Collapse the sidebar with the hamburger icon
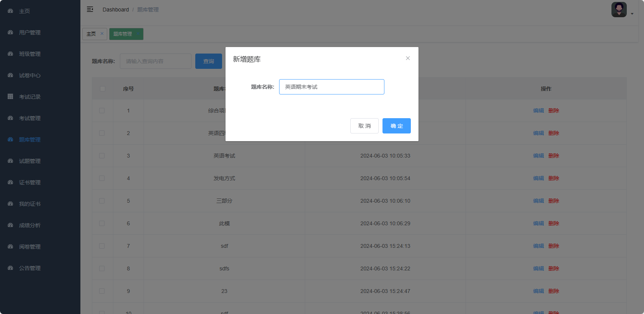Viewport: 644px width, 314px height. pos(90,10)
